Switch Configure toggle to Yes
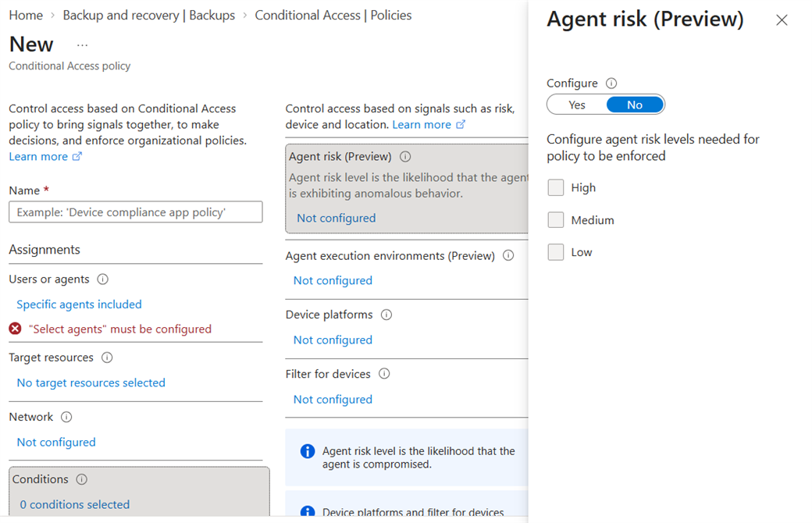812x523 pixels. click(x=577, y=105)
